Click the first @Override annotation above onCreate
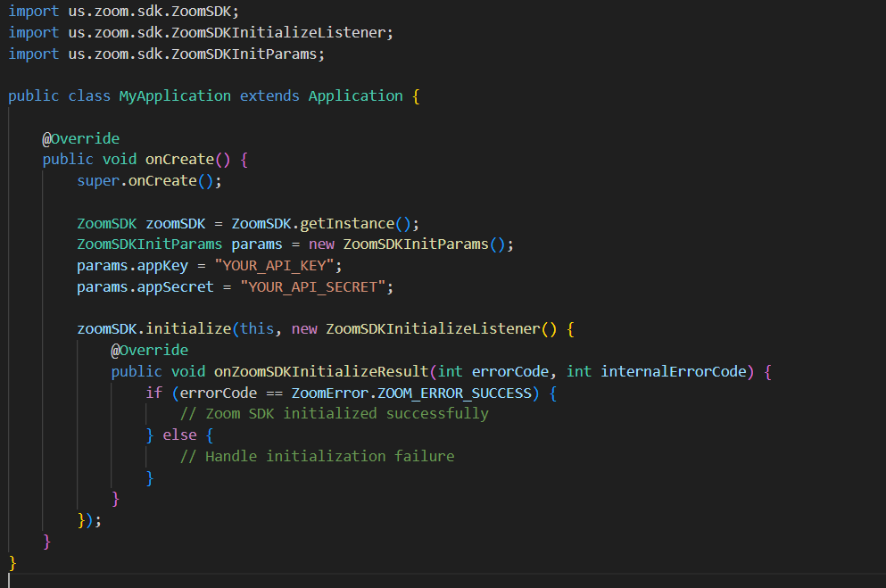 (81, 139)
